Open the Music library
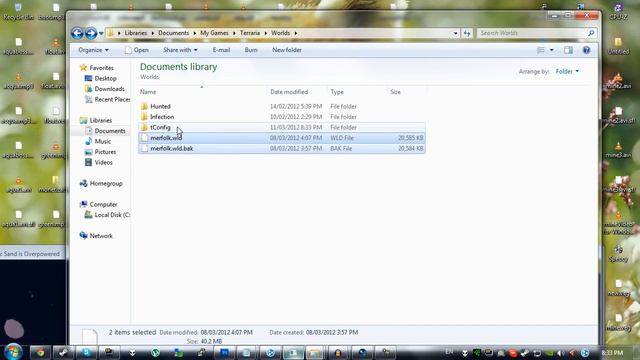Viewport: 640px width, 360px height. coord(102,142)
